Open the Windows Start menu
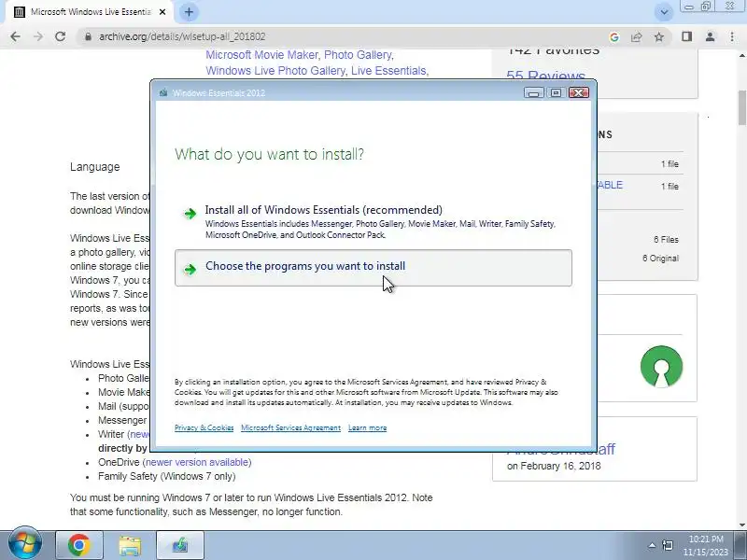The image size is (747, 560). 24,543
